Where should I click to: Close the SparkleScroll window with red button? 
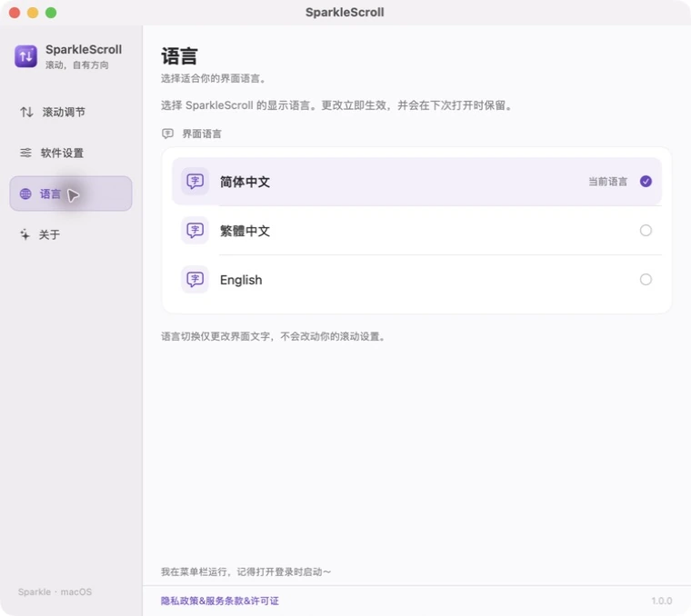point(15,13)
